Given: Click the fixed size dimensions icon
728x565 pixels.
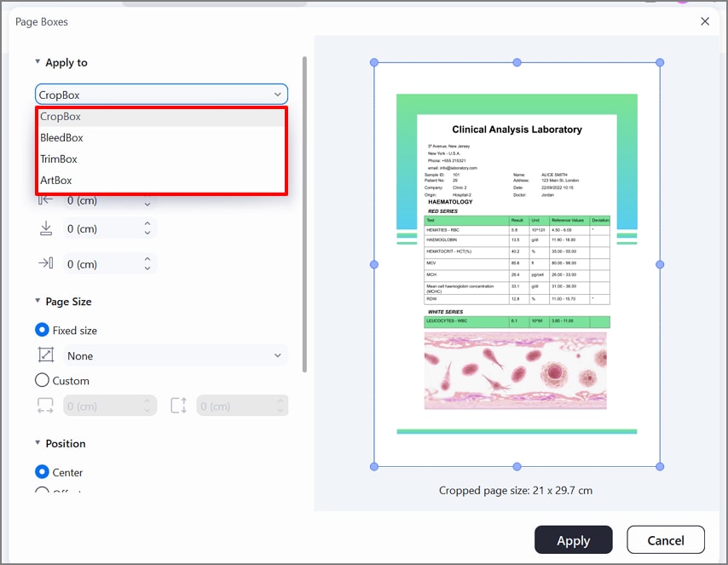Looking at the screenshot, I should [45, 355].
